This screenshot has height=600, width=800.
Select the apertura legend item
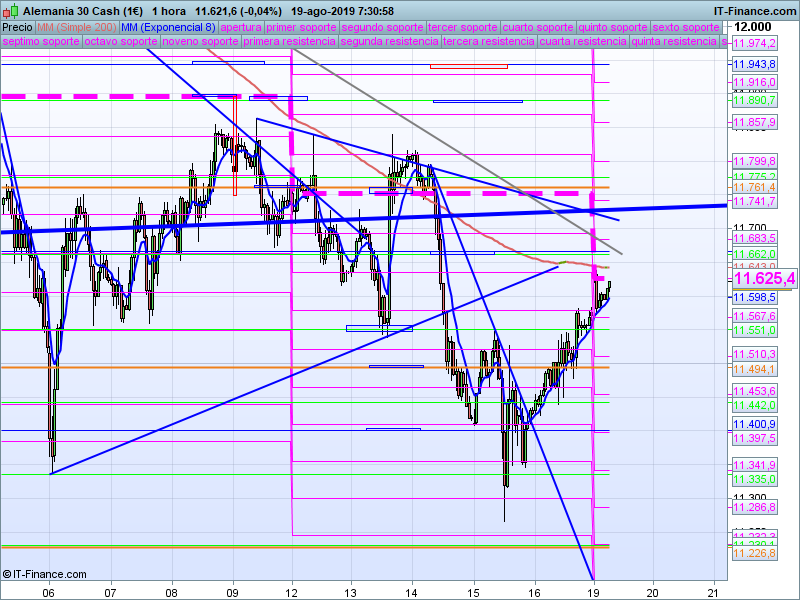tap(242, 27)
